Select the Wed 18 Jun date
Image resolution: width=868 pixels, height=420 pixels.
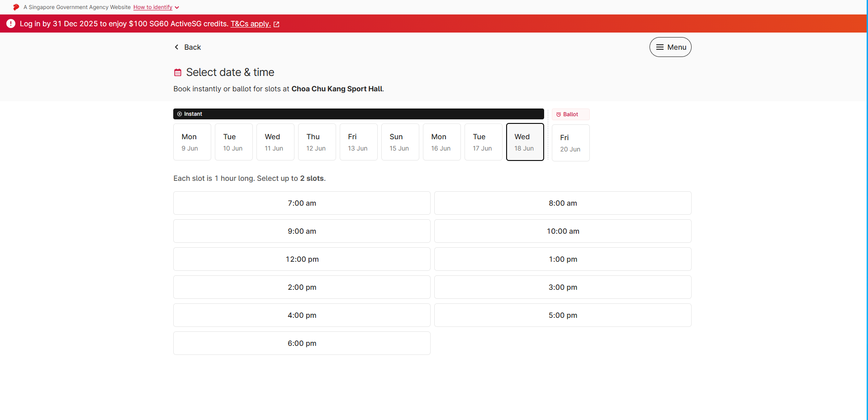tap(525, 142)
